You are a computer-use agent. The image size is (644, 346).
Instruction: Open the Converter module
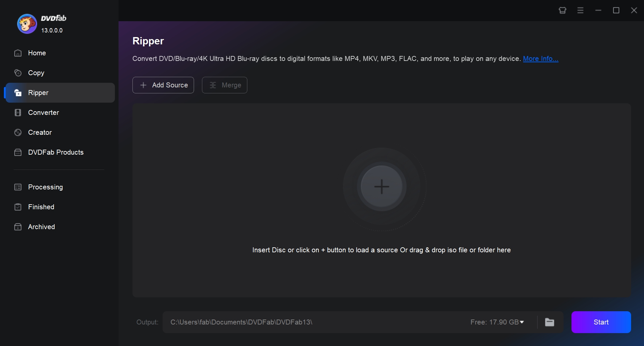43,113
